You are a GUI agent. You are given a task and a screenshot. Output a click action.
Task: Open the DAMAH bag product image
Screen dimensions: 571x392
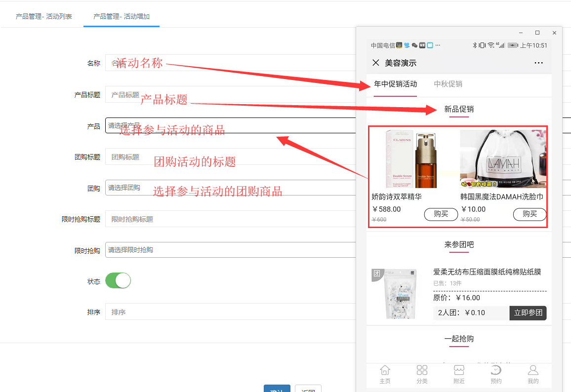503,158
